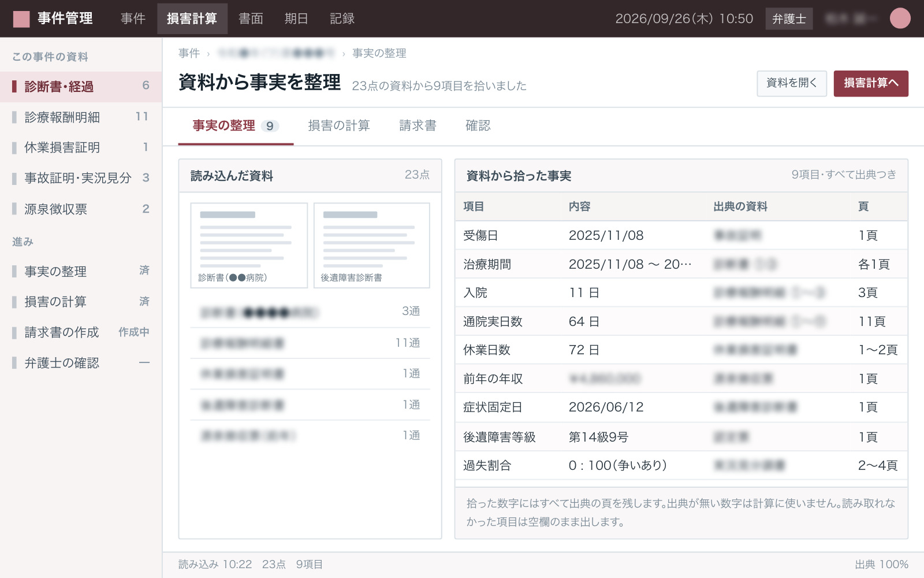The image size is (924, 578).
Task: Click the 治療期間 row label
Action: (x=487, y=264)
